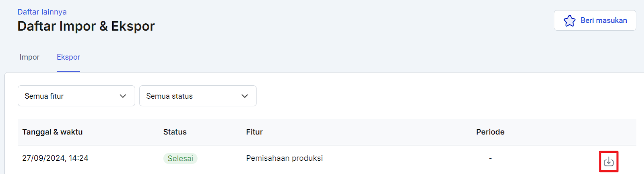The image size is (644, 174).
Task: Click the Pemisahaan produksi feature text
Action: pyautogui.click(x=285, y=158)
